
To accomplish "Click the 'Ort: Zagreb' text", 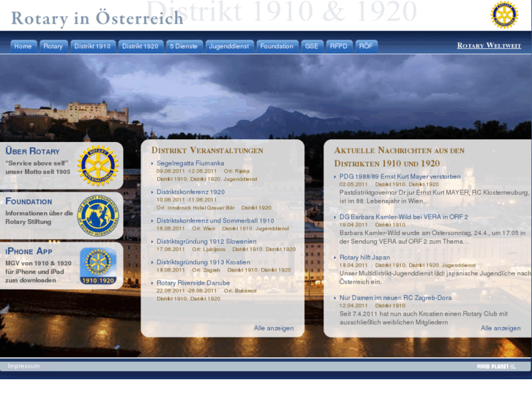I will pyautogui.click(x=206, y=270).
